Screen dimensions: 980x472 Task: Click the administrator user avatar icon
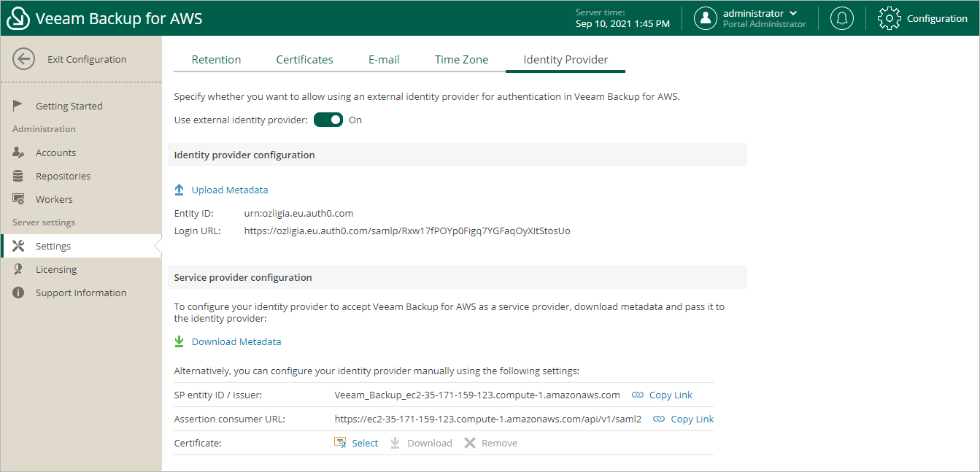tap(705, 18)
